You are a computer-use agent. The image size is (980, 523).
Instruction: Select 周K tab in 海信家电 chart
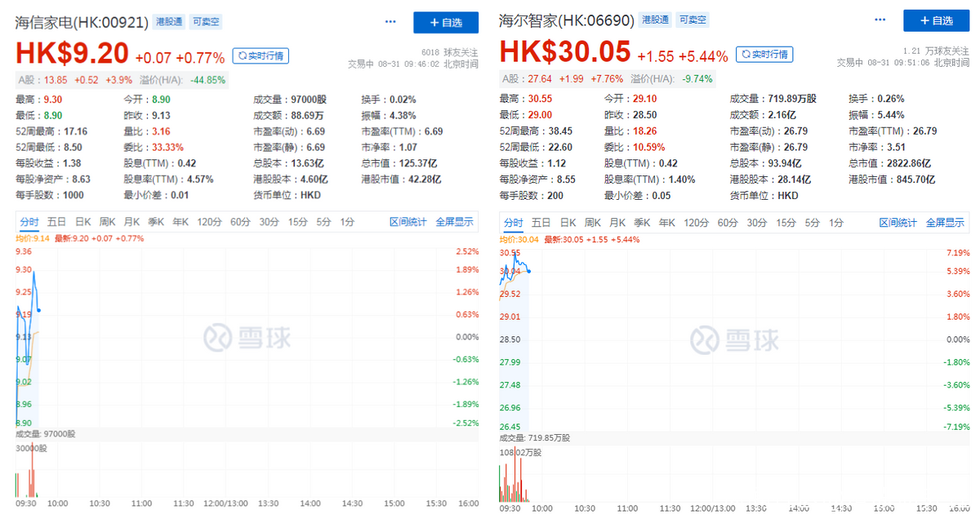pyautogui.click(x=108, y=222)
